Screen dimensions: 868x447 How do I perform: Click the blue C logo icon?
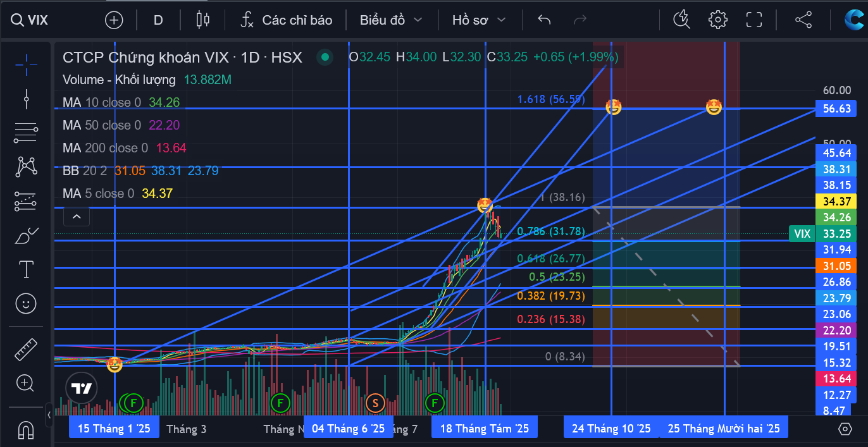[853, 20]
